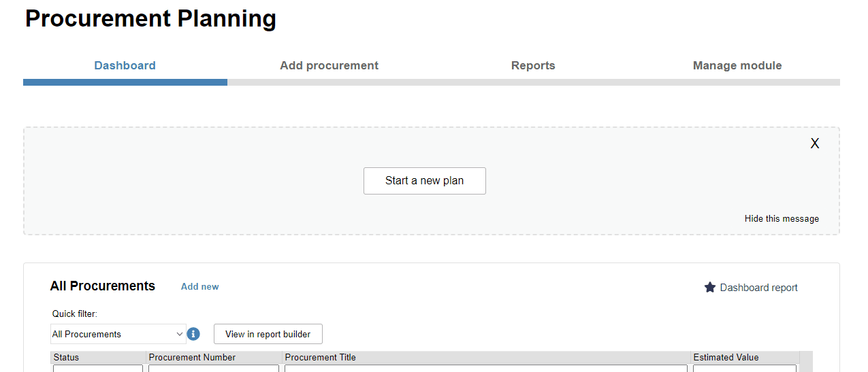The height and width of the screenshot is (372, 868).
Task: Focus the Procurement Title filter field
Action: pyautogui.click(x=486, y=369)
